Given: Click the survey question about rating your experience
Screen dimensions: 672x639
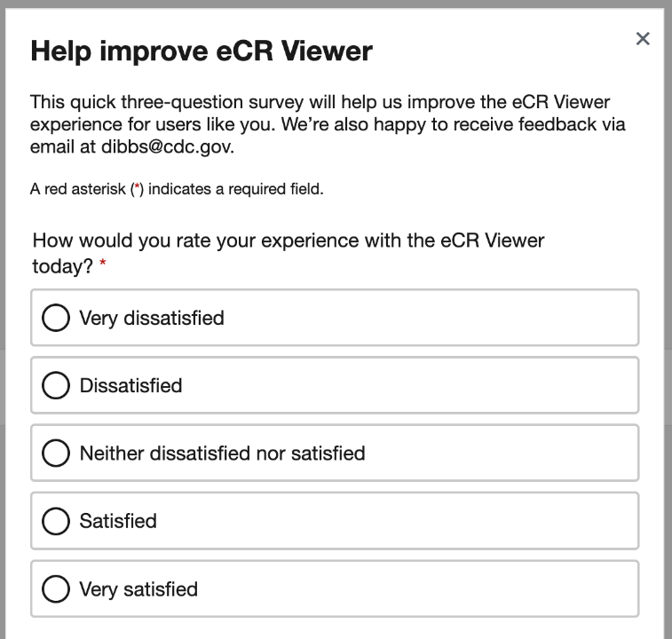Looking at the screenshot, I should point(288,241).
